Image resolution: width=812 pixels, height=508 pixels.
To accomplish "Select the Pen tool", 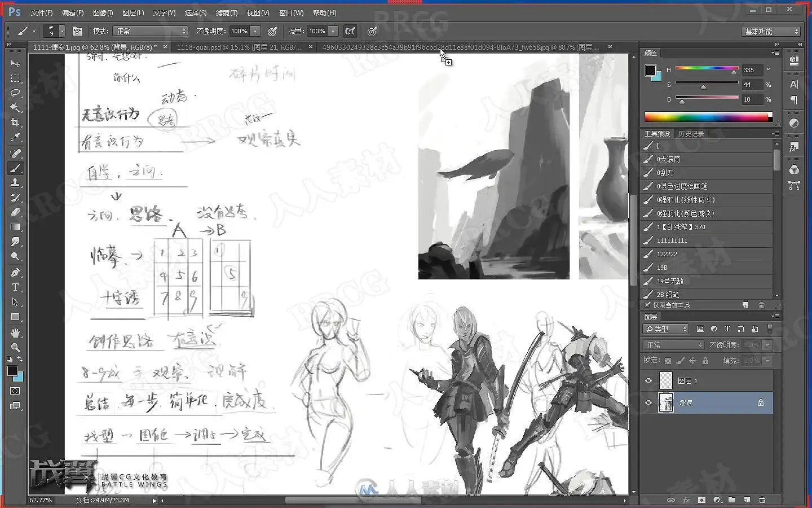I will coord(15,273).
